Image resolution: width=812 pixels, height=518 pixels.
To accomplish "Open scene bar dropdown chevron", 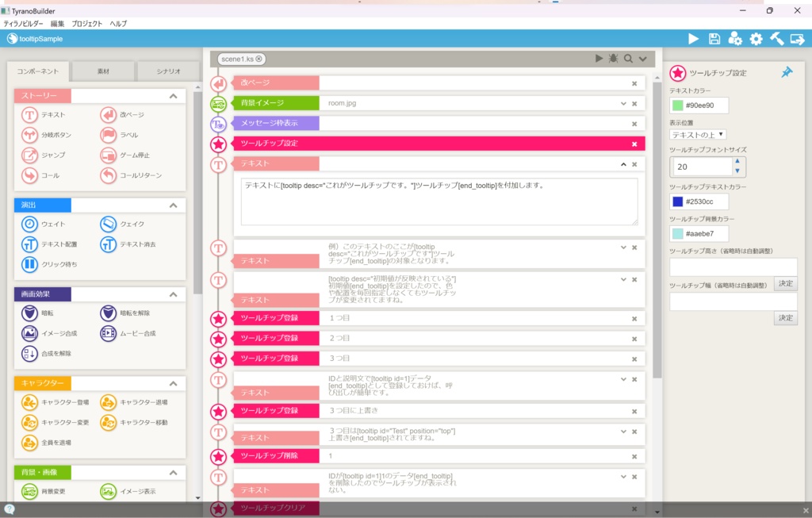I will 642,59.
